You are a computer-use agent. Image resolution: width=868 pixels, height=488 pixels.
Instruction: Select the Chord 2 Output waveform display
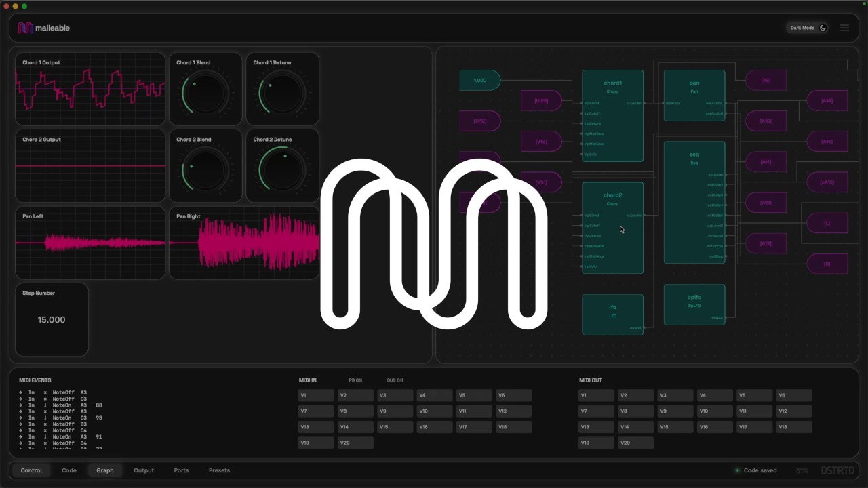coord(90,165)
